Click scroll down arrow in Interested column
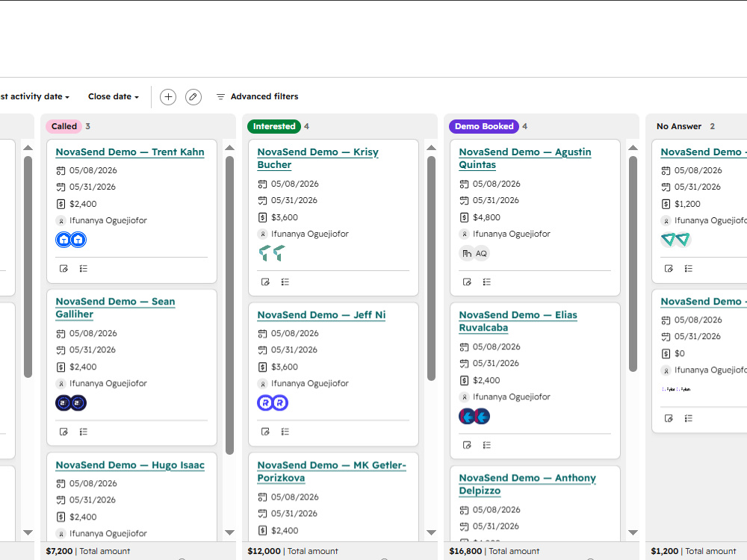Image resolution: width=747 pixels, height=560 pixels. [x=431, y=532]
